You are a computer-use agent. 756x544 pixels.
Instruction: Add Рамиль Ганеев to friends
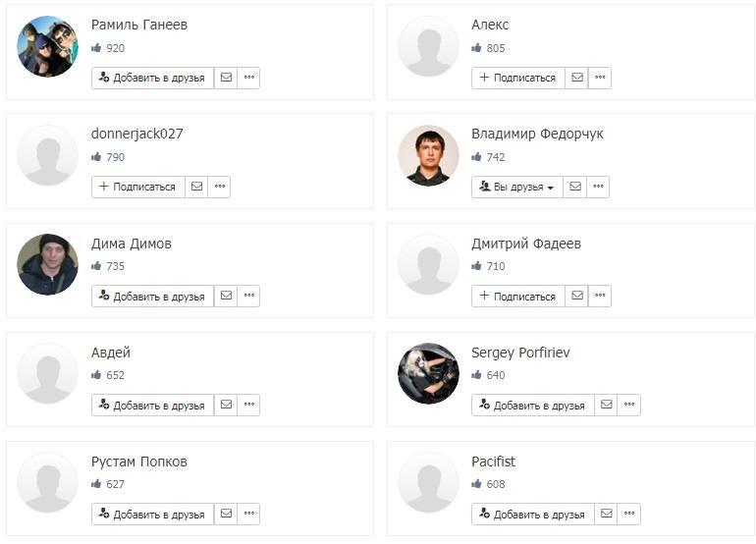tap(152, 78)
